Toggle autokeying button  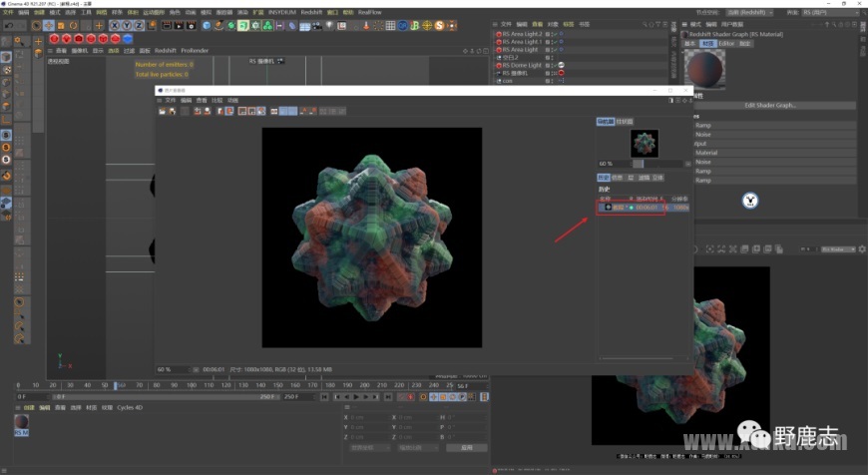click(410, 397)
